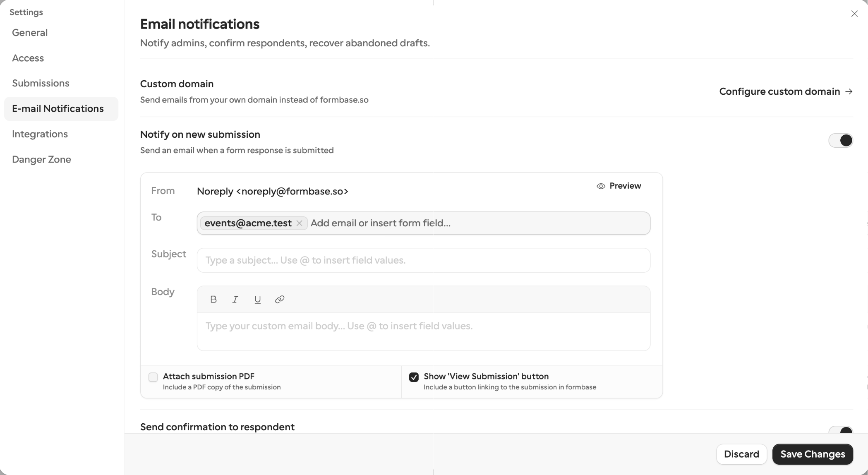Focus the To recipients field

click(x=424, y=223)
